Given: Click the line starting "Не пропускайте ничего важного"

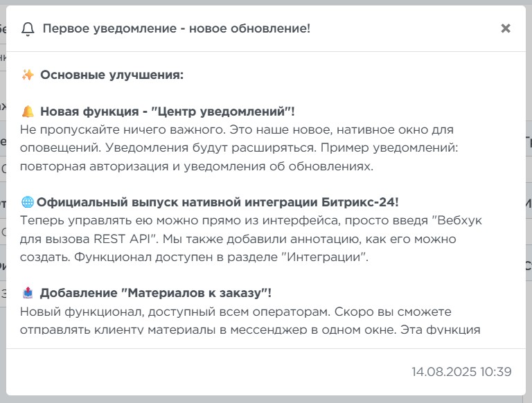Looking at the screenshot, I should click(x=236, y=129).
